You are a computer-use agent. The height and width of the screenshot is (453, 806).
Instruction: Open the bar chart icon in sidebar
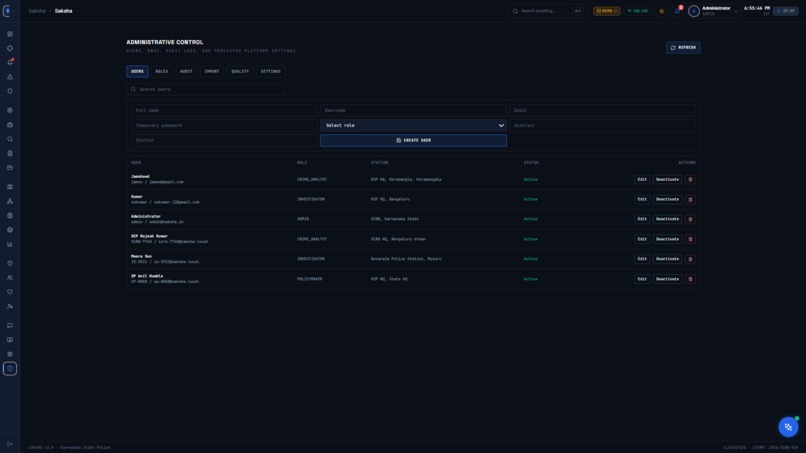pos(10,244)
